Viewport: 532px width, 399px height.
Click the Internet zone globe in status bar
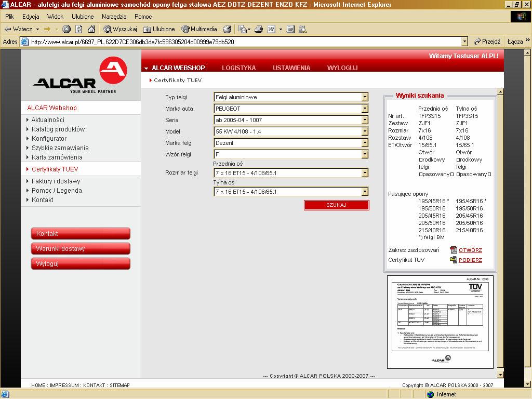431,395
